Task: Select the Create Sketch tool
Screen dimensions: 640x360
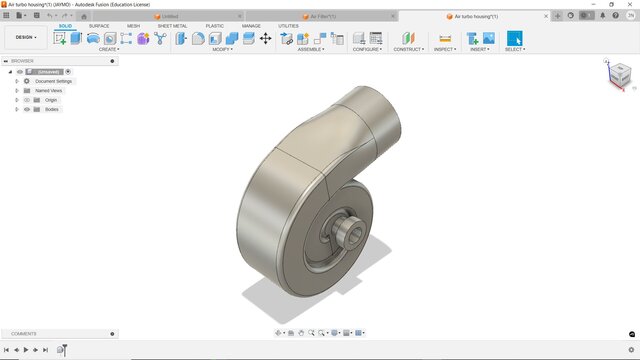Action: tap(60, 38)
